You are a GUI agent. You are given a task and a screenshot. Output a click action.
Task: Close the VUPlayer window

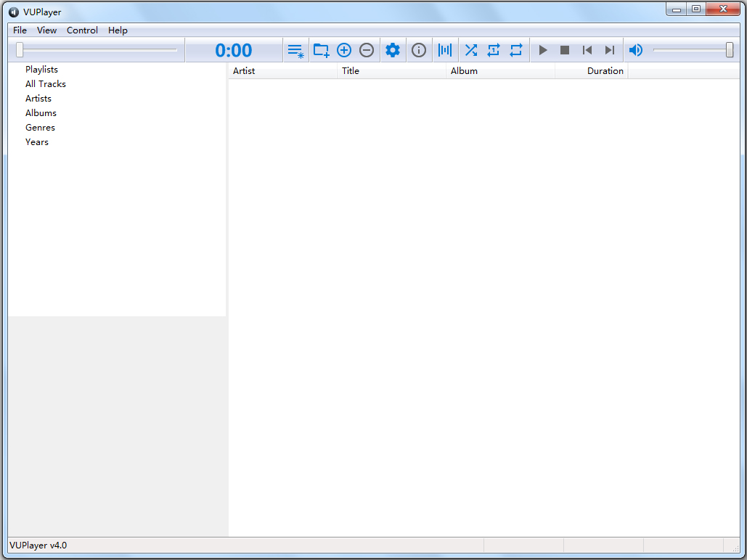tap(723, 9)
